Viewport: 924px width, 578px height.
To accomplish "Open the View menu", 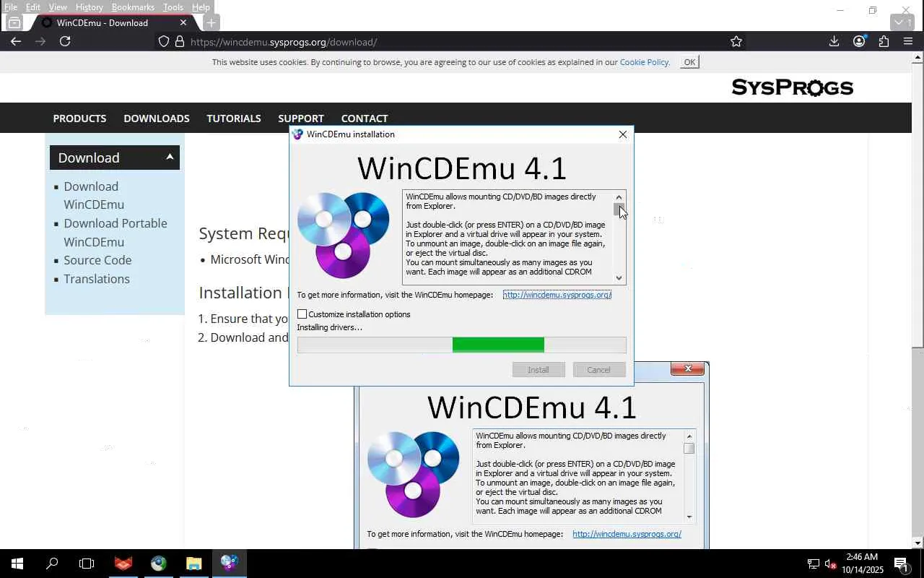I will click(x=58, y=7).
